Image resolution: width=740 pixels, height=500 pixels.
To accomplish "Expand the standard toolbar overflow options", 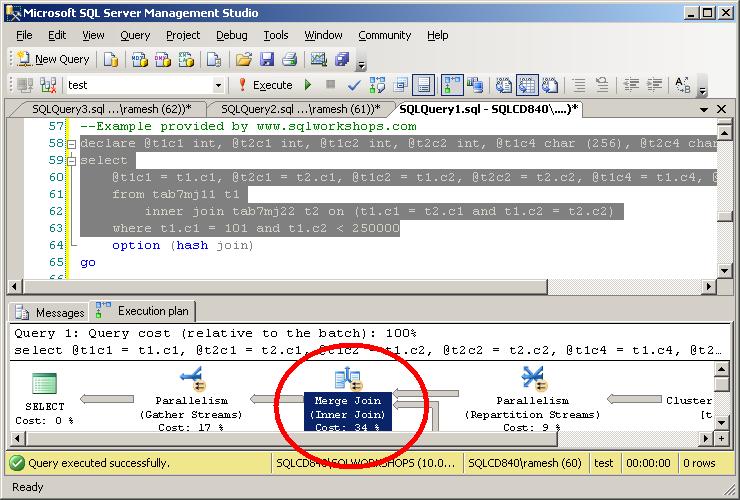I will [361, 65].
